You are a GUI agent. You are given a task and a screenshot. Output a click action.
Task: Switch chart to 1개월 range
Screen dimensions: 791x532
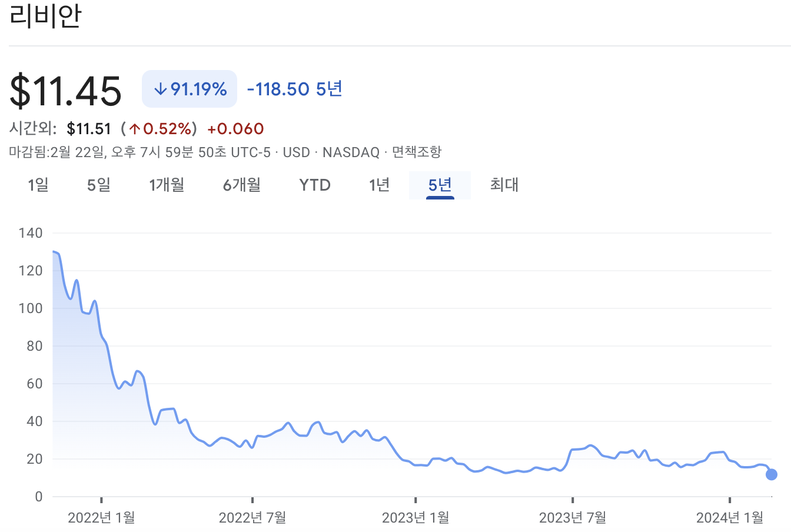(167, 185)
